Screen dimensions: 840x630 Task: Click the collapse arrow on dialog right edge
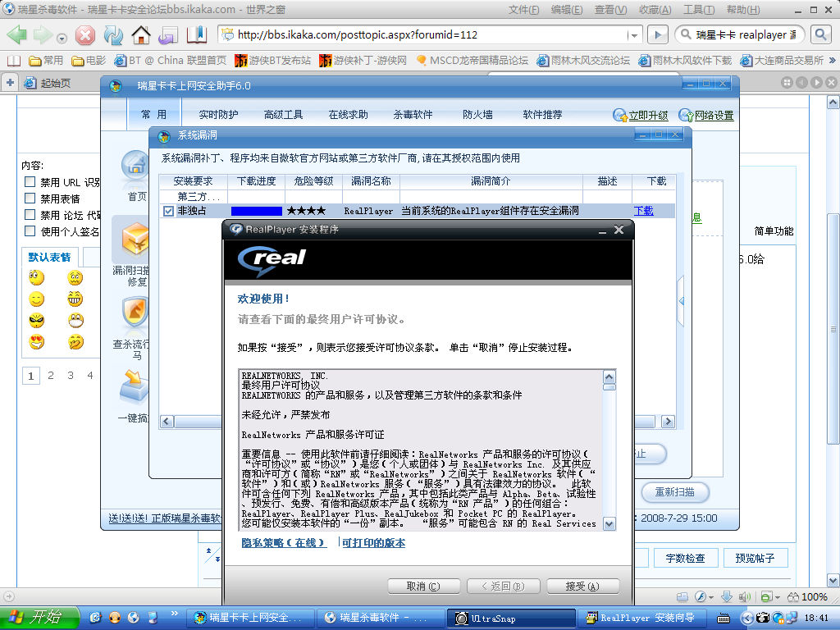[x=682, y=301]
